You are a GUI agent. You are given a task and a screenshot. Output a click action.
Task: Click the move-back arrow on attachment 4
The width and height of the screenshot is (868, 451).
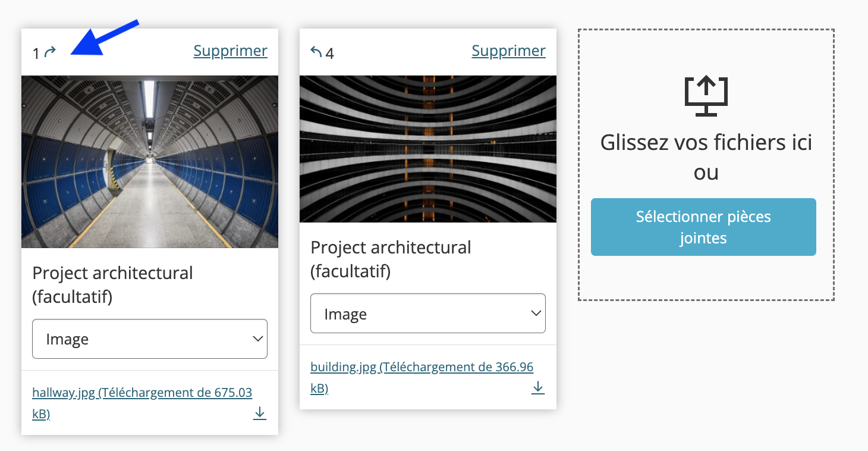(x=316, y=52)
